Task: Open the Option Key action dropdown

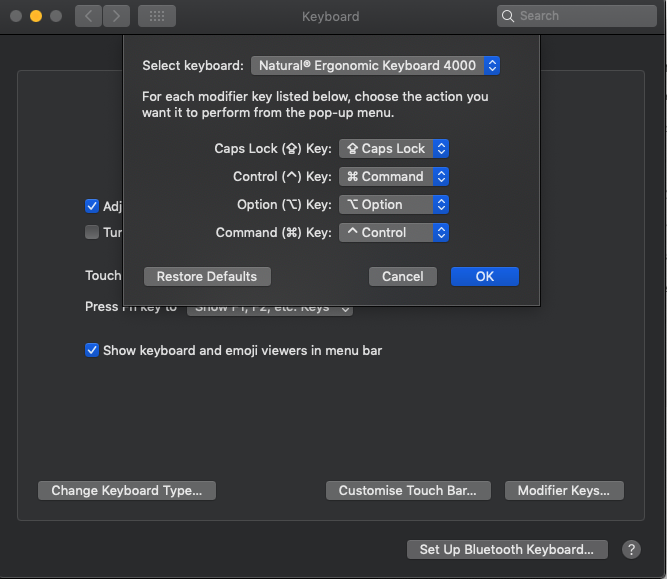Action: [x=394, y=205]
